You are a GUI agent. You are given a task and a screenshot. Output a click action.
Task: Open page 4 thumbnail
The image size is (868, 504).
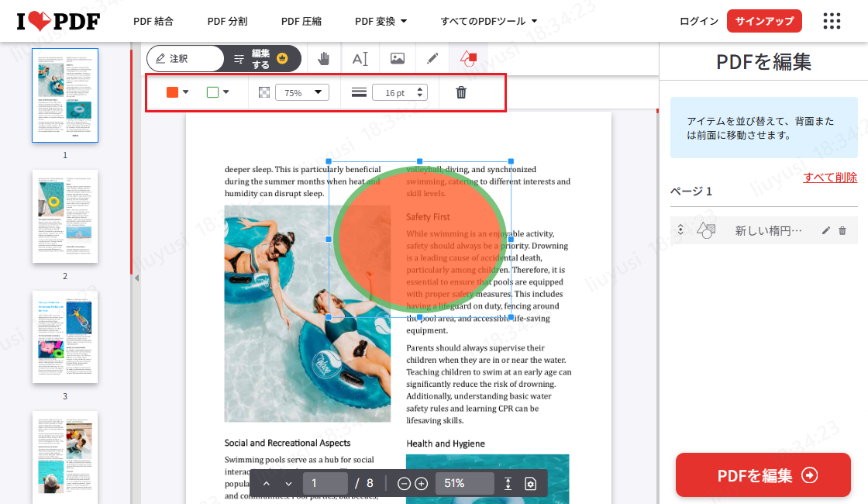click(x=65, y=457)
